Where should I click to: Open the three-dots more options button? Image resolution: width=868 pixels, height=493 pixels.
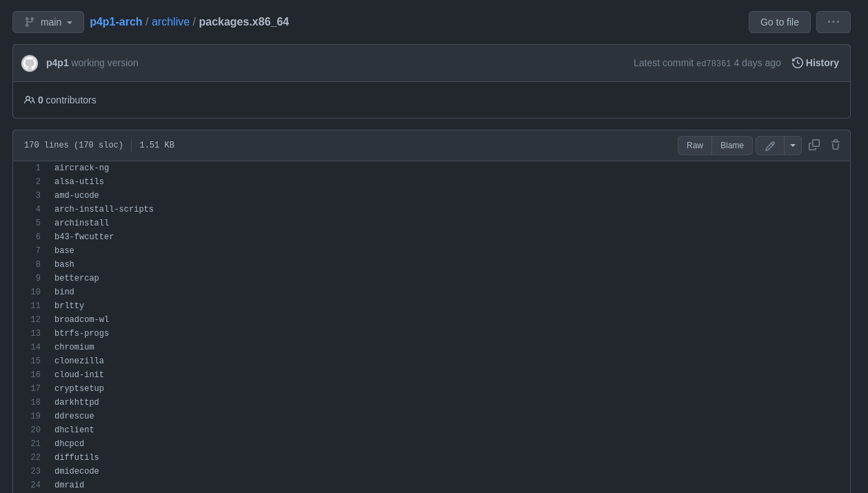pyautogui.click(x=834, y=22)
